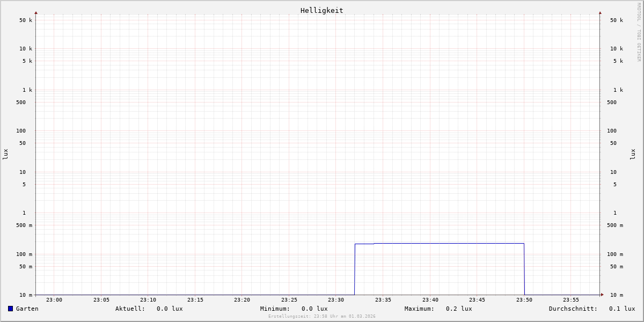The image size is (644, 322).
Task: Click the 5 k label on left axis
Action: coord(27,61)
